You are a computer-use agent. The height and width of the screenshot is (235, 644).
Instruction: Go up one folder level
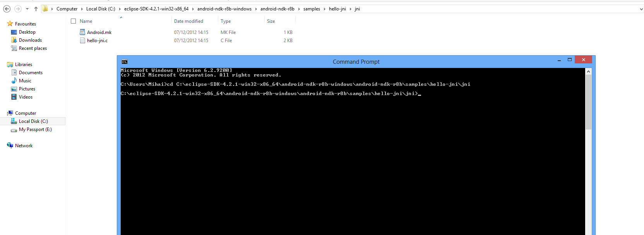coord(36,9)
